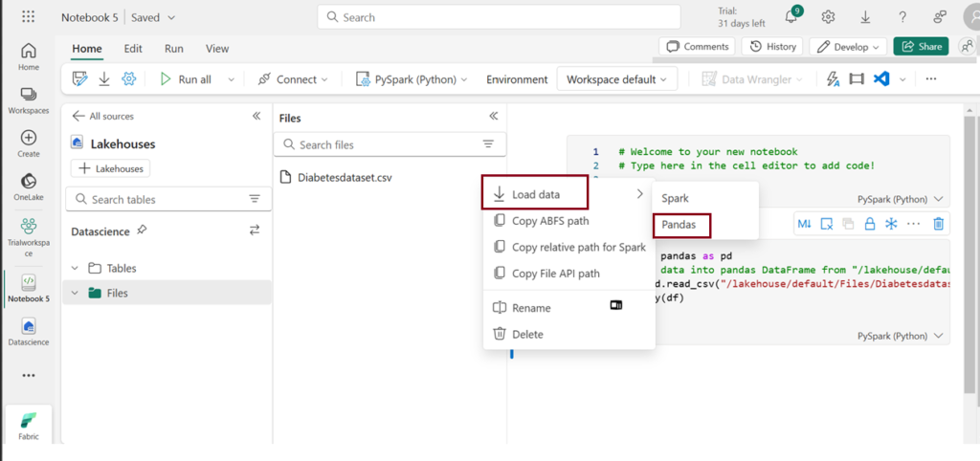Image resolution: width=980 pixels, height=461 pixels.
Task: Click the delete cell trash icon
Action: (x=939, y=224)
